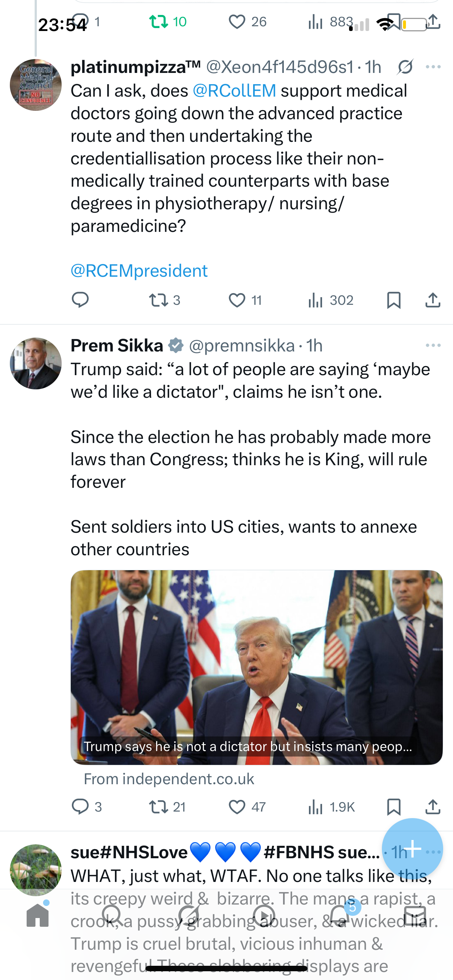Repost platinumpizza's tweet with 3 reposts
Screen dimensions: 453x980
coord(159,300)
